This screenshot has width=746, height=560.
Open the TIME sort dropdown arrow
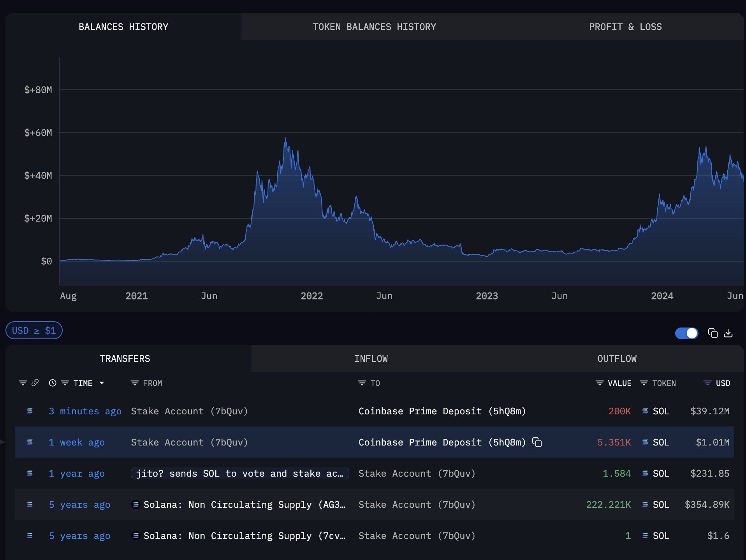click(102, 383)
